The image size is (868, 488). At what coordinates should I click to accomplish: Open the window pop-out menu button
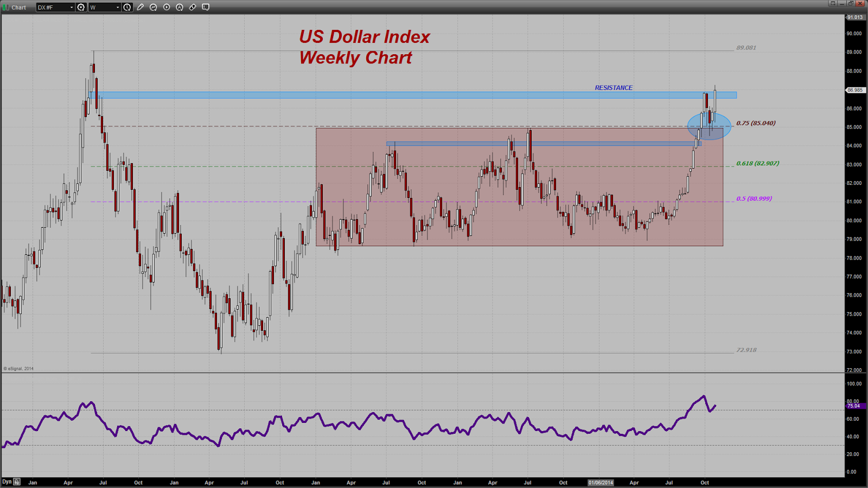[833, 3]
